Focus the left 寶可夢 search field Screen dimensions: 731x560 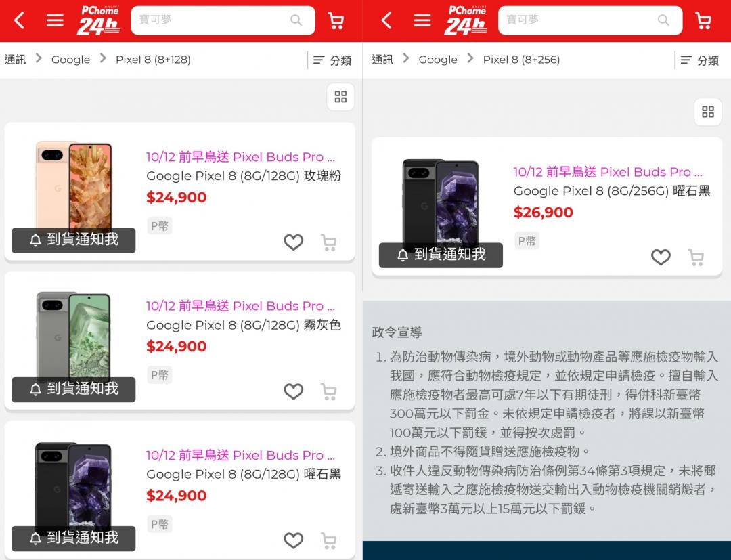pos(223,20)
